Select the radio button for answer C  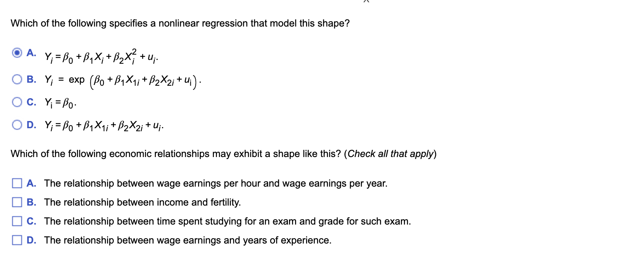pyautogui.click(x=17, y=101)
